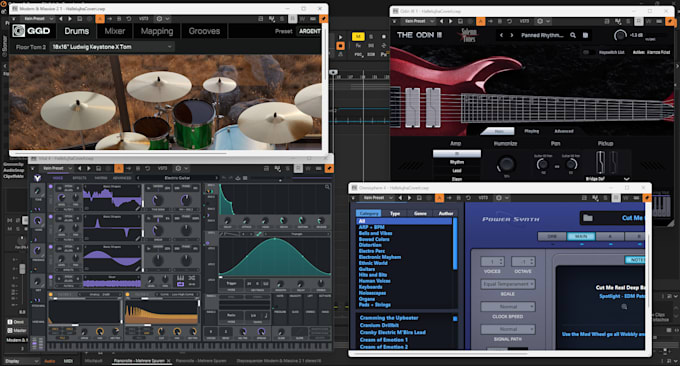Open the ADVANCED tab in Vital
Image resolution: width=680 pixels, height=366 pixels.
point(122,178)
